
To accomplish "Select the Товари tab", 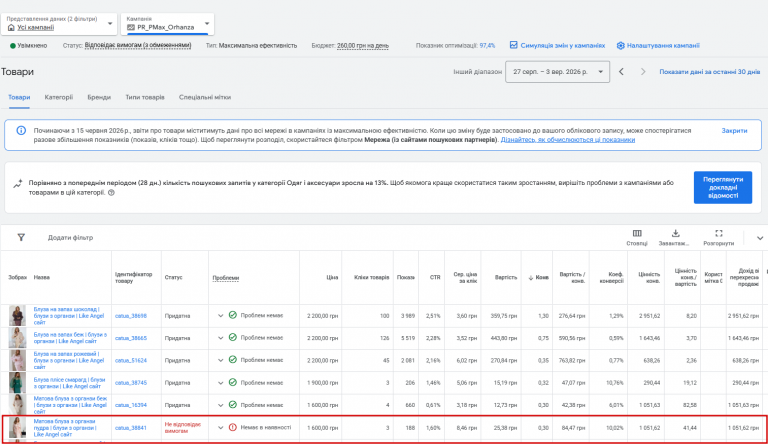I will [19, 97].
